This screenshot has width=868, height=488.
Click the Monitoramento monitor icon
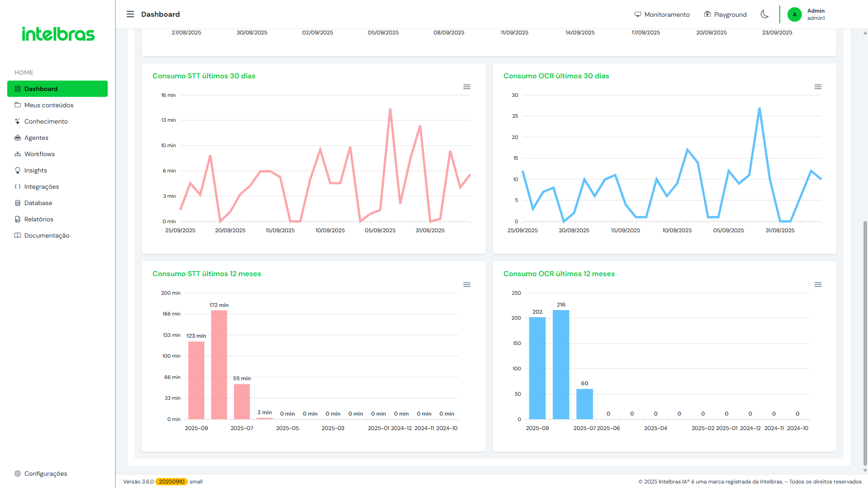tap(638, 14)
